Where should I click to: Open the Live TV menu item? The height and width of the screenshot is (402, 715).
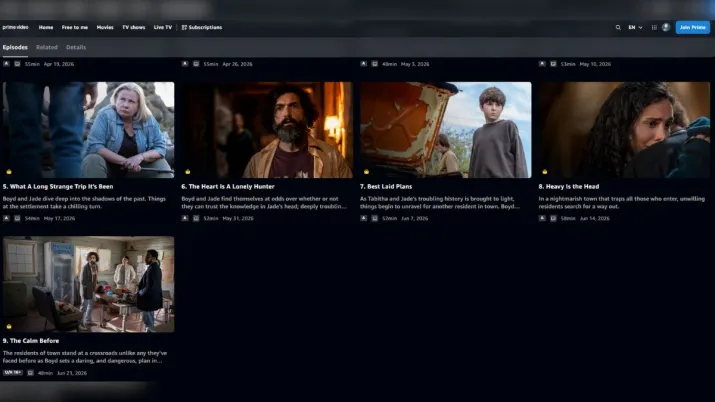tap(163, 27)
